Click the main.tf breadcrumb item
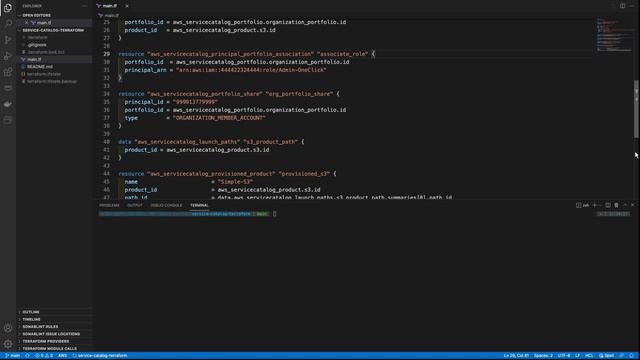The image size is (640, 360). (x=109, y=16)
